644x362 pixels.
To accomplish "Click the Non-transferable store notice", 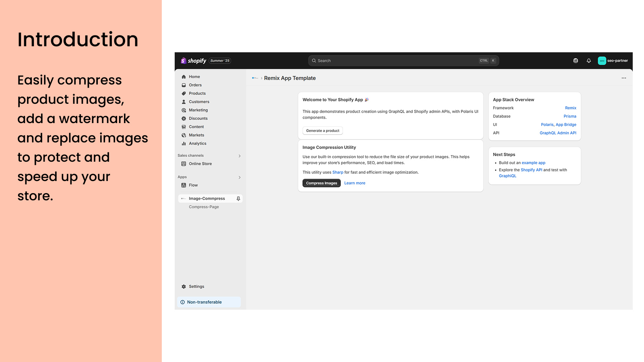I will pyautogui.click(x=209, y=302).
